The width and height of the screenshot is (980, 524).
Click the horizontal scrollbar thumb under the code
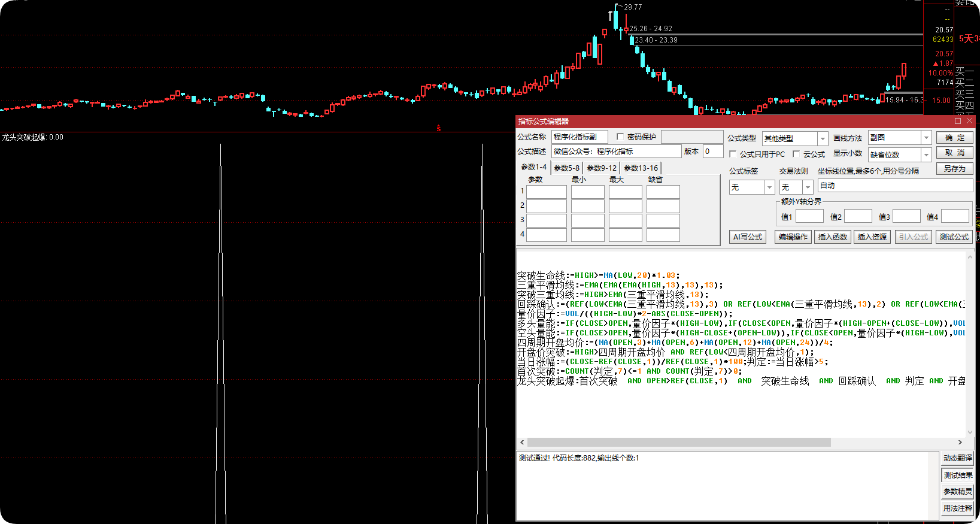679,443
